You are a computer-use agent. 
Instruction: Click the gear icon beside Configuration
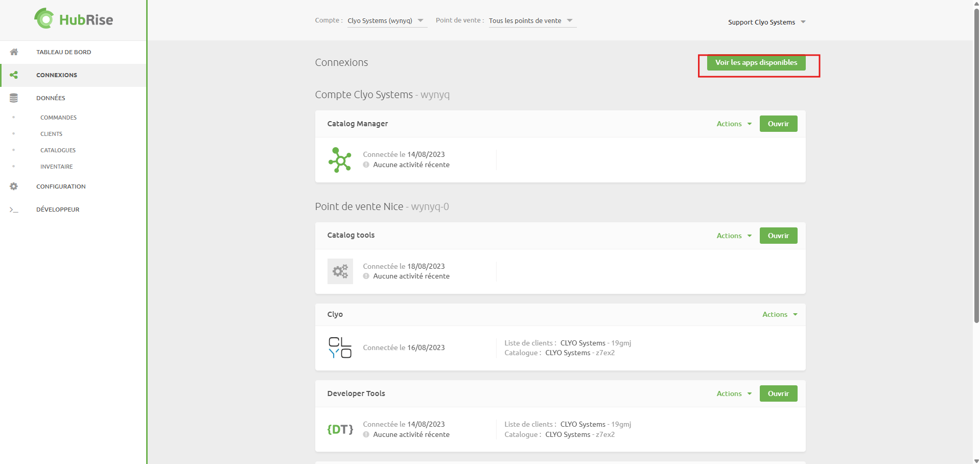pyautogui.click(x=14, y=187)
